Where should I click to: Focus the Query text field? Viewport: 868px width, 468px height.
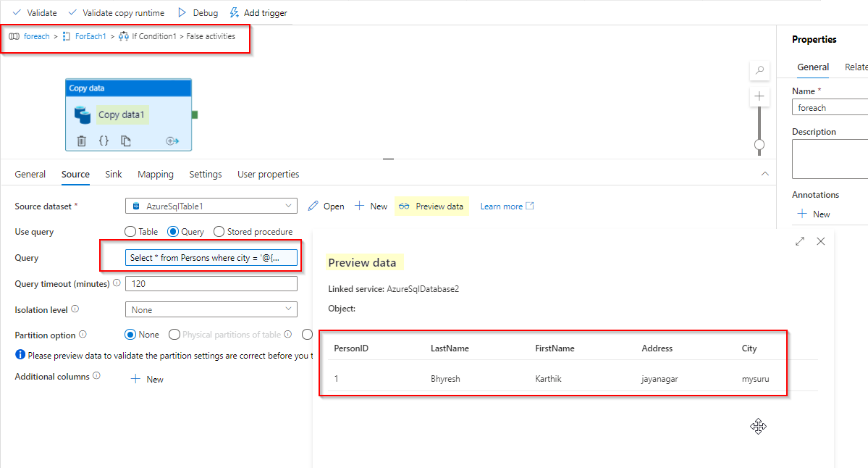coord(211,257)
